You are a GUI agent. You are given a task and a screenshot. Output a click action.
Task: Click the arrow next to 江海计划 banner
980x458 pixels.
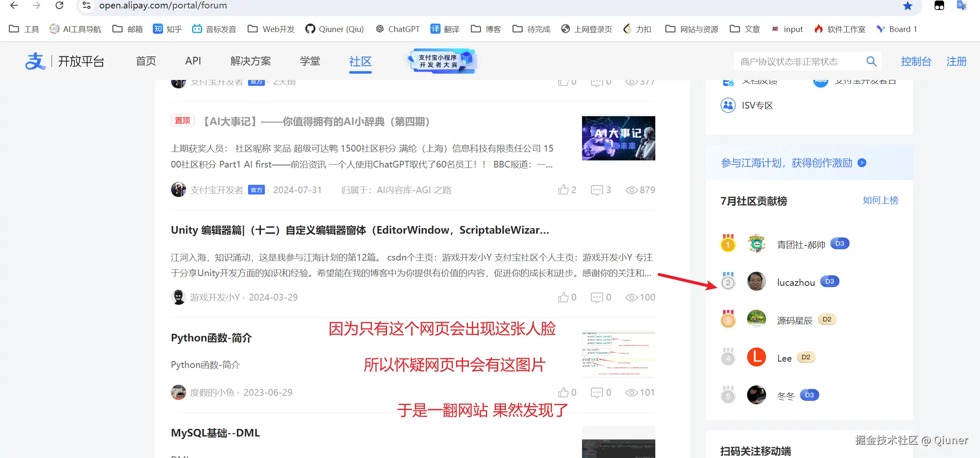(862, 163)
